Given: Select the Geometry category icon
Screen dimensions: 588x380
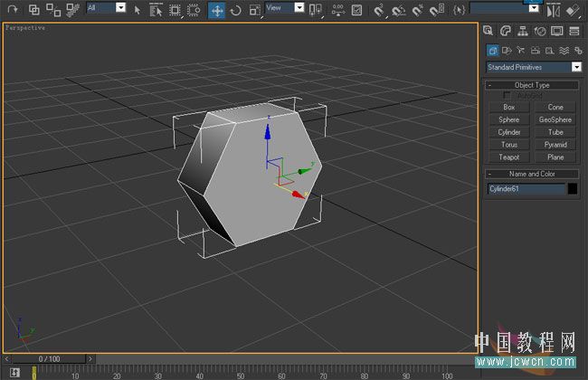Looking at the screenshot, I should click(493, 51).
